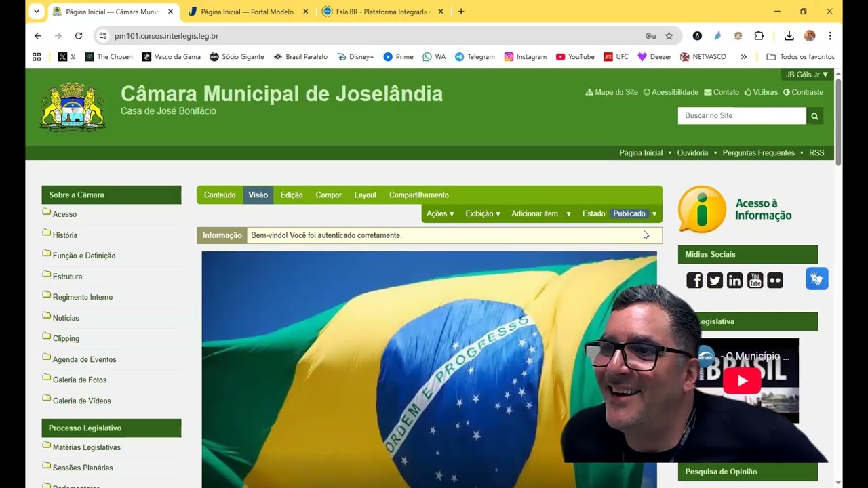
Task: Open Chrome three-dot menu
Action: 830,36
